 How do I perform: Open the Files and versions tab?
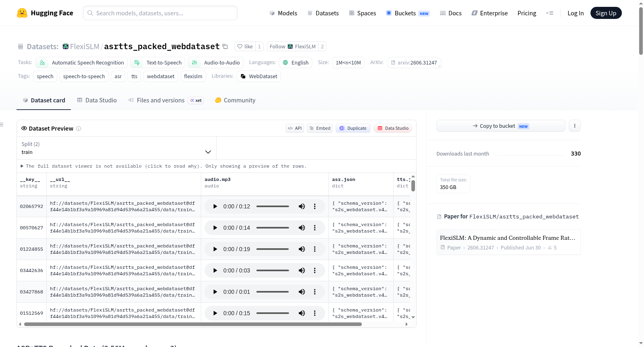pyautogui.click(x=166, y=100)
